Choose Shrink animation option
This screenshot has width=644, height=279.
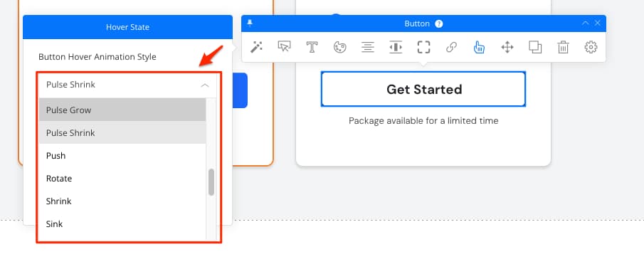(x=122, y=201)
